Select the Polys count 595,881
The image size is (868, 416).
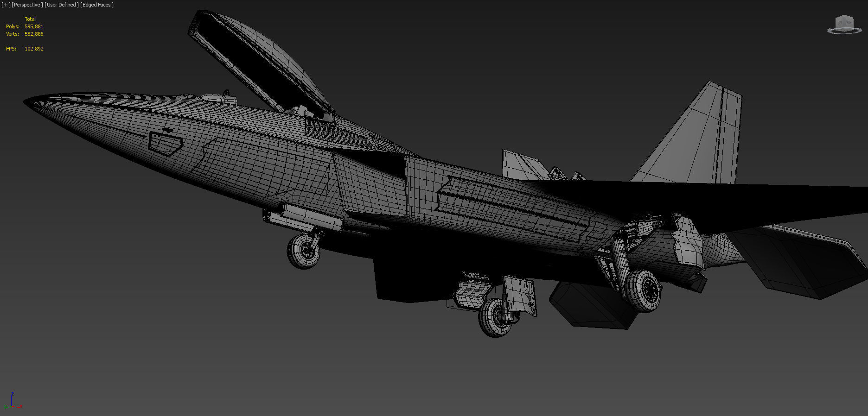[34, 26]
